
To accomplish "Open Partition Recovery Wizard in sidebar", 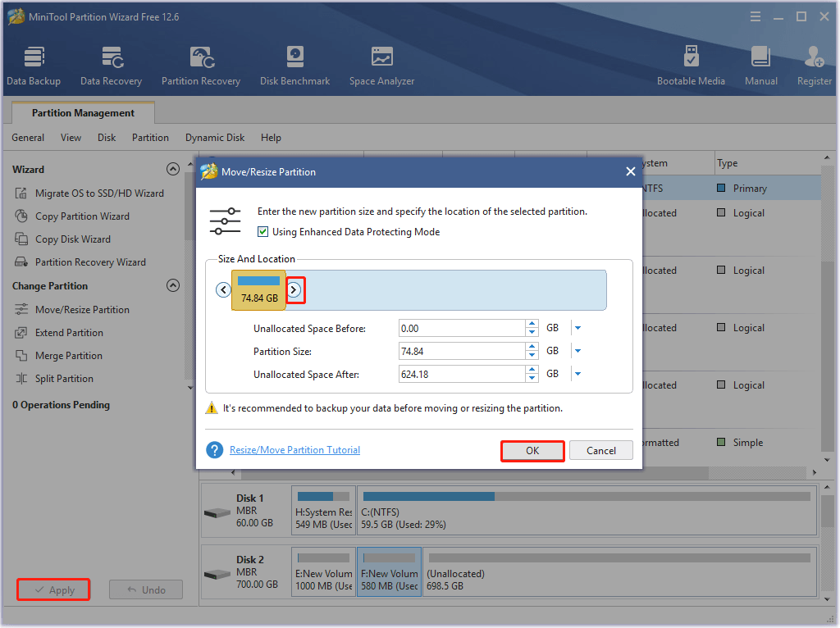I will tap(80, 262).
